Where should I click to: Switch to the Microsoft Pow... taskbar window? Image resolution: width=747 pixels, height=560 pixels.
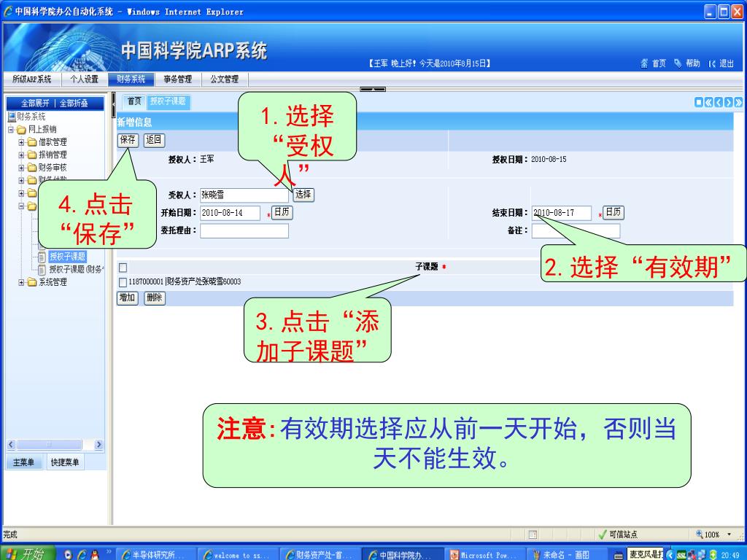tap(484, 555)
